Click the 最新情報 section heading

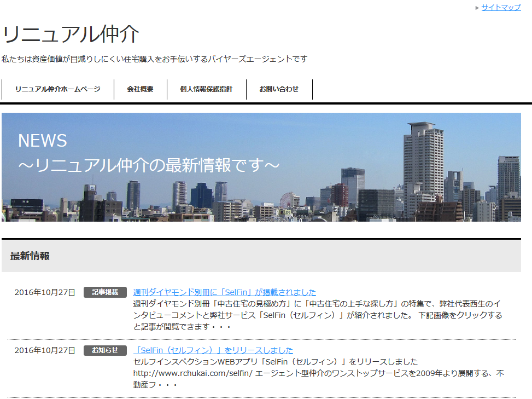[x=28, y=256]
